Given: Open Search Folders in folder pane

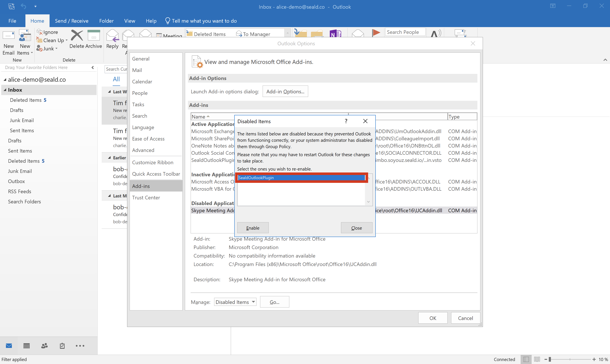Looking at the screenshot, I should [25, 202].
